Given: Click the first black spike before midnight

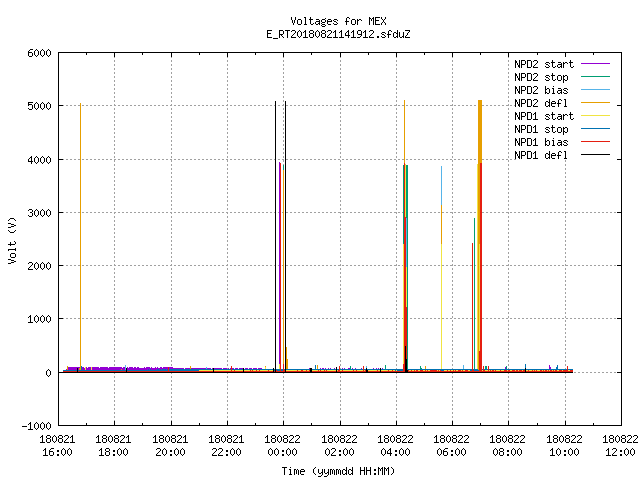Looking at the screenshot, I should [x=276, y=236].
